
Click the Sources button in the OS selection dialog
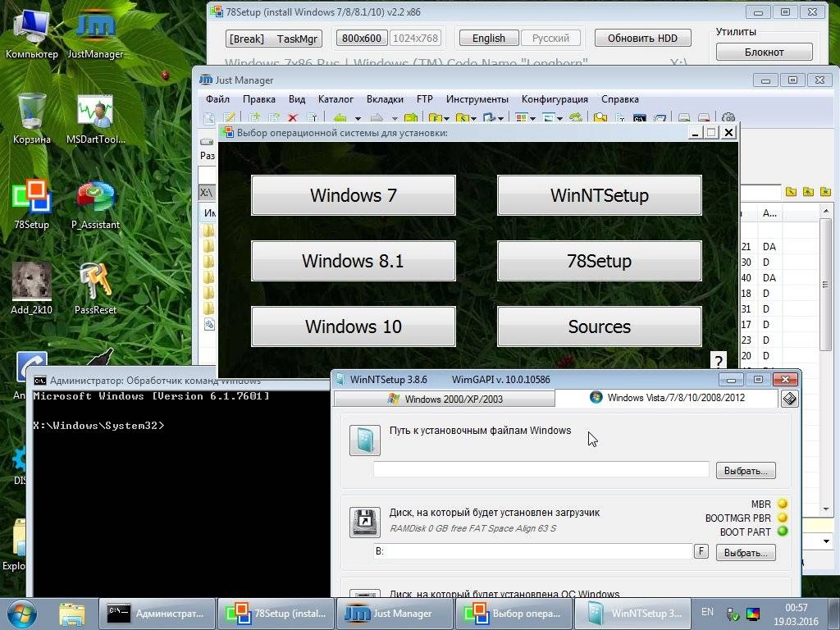(x=599, y=326)
